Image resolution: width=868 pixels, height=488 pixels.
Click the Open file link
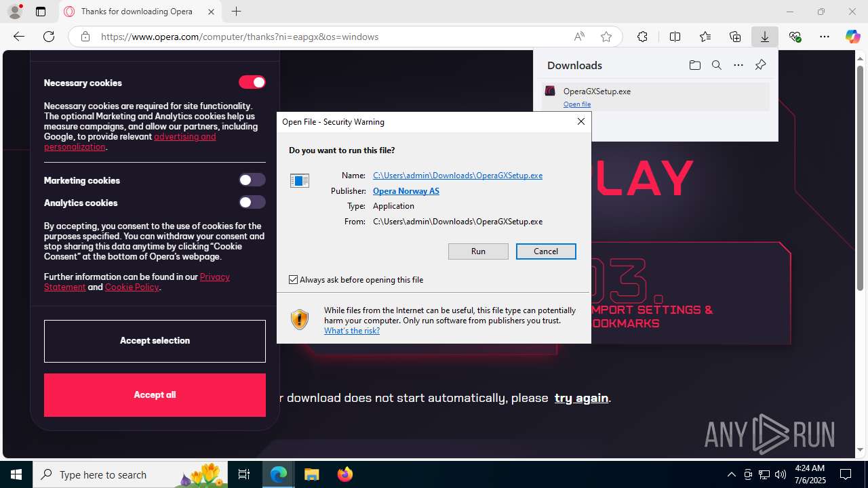click(577, 104)
